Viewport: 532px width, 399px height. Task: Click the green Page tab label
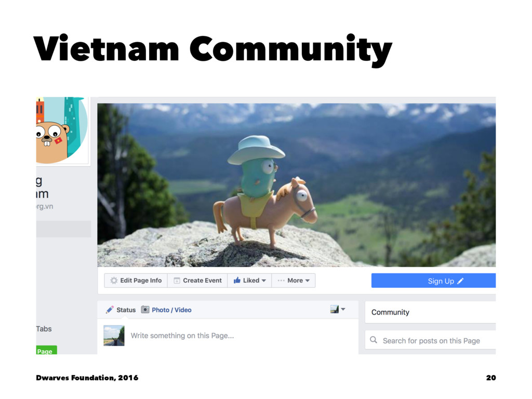tap(46, 350)
